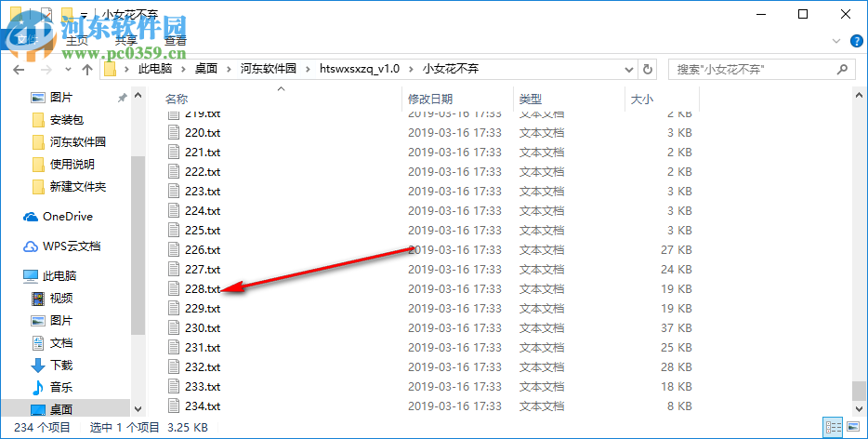
Task: Click the navigation pane scroll-up arrow
Action: pyautogui.click(x=138, y=97)
